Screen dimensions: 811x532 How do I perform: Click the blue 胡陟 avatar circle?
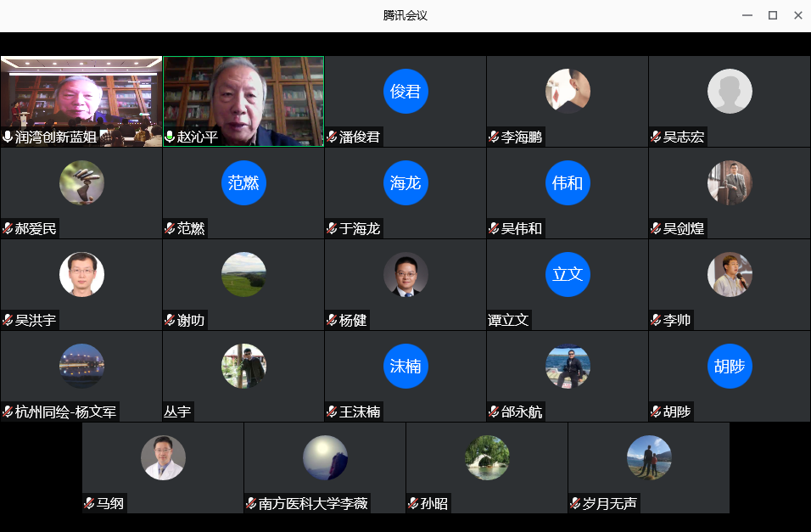point(730,366)
